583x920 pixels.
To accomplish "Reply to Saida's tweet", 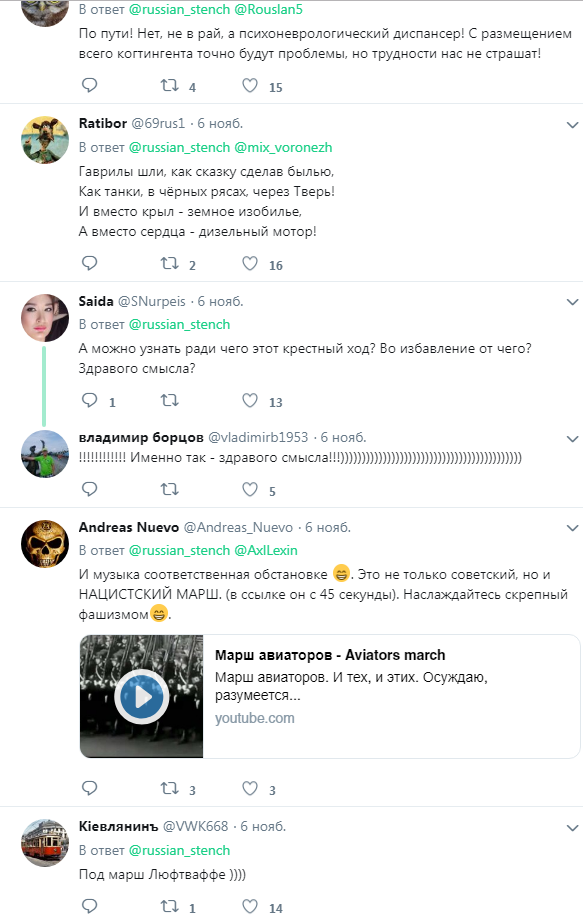I will (89, 400).
